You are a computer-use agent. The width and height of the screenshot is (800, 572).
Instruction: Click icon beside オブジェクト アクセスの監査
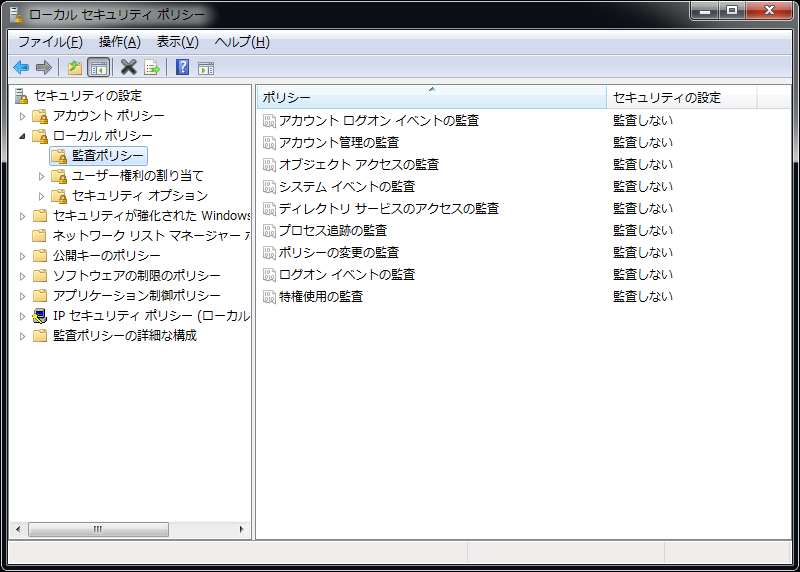point(269,165)
